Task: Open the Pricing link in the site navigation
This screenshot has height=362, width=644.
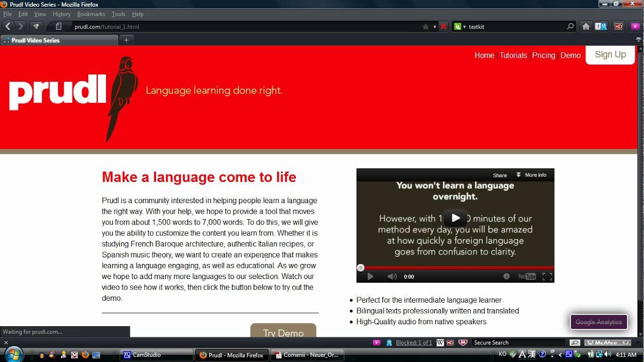Action: (543, 55)
